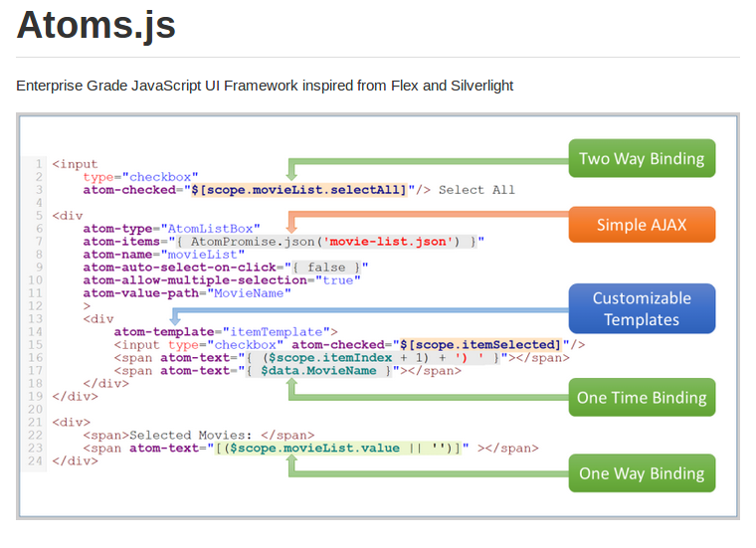This screenshot has width=756, height=548.
Task: Click the Simple AJAX label
Action: pos(642,225)
